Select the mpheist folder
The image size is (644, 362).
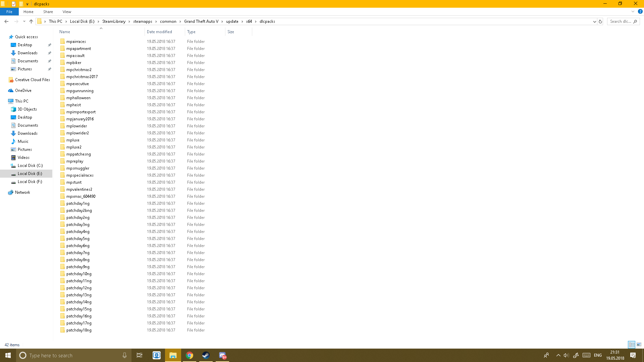coord(73,105)
